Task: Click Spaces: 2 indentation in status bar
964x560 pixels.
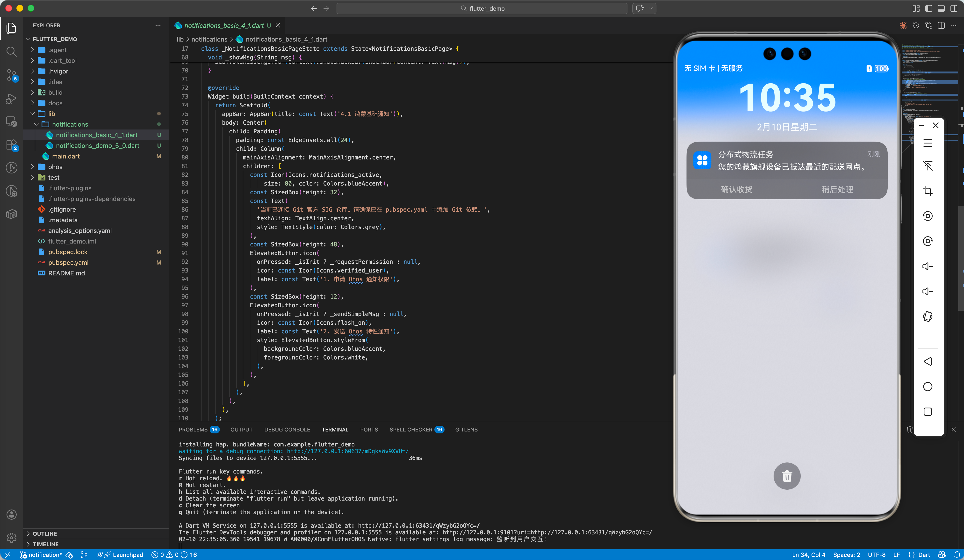Action: 846,555
